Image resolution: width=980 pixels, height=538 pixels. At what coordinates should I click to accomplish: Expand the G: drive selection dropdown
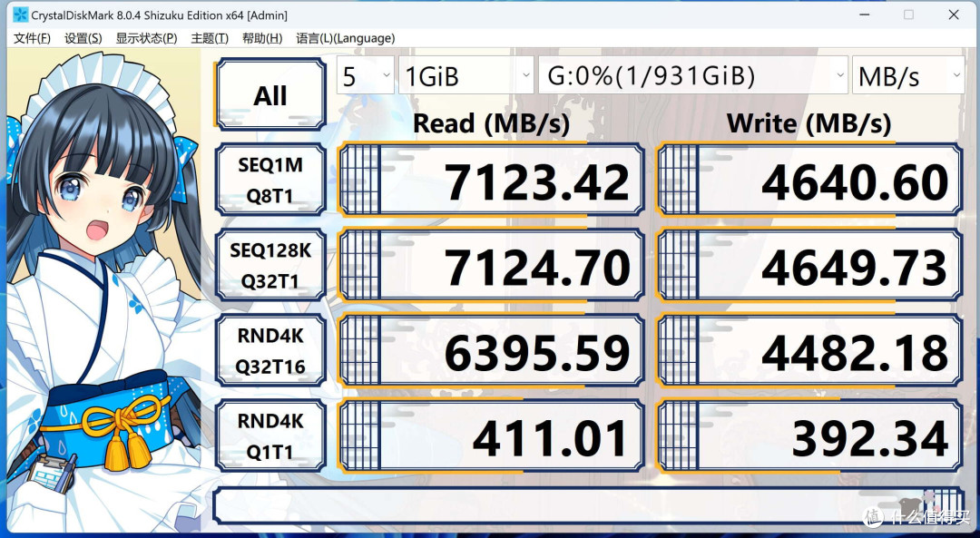tap(693, 75)
